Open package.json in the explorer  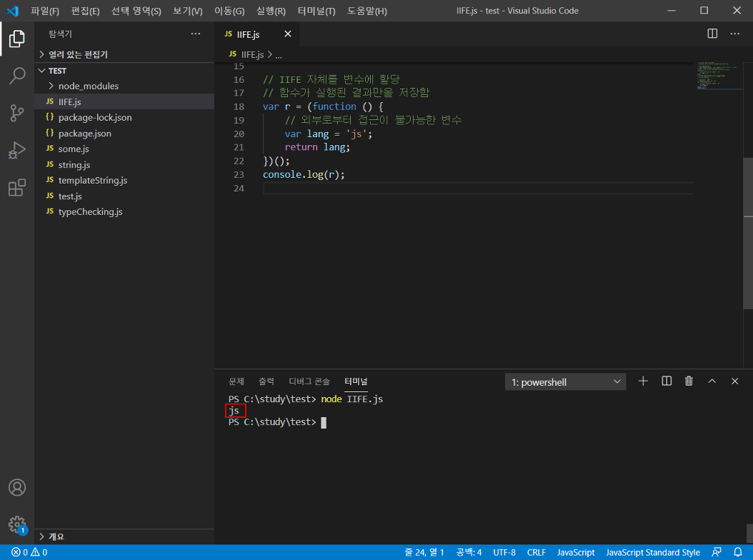[x=124, y=134]
